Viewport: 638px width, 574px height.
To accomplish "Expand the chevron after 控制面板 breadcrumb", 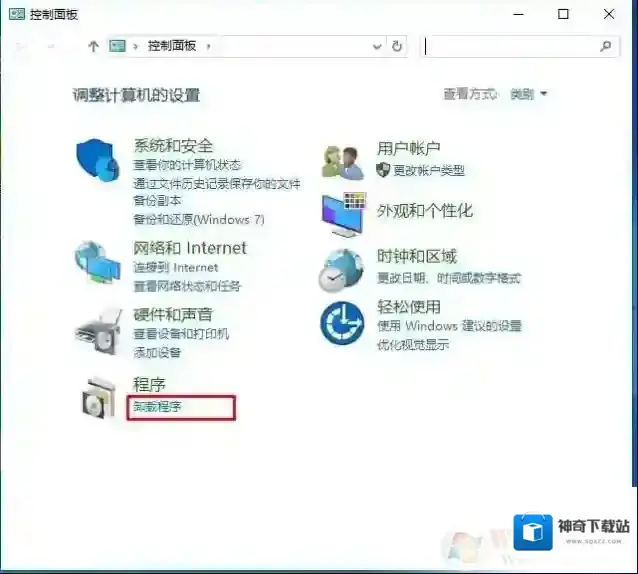I will (208, 46).
